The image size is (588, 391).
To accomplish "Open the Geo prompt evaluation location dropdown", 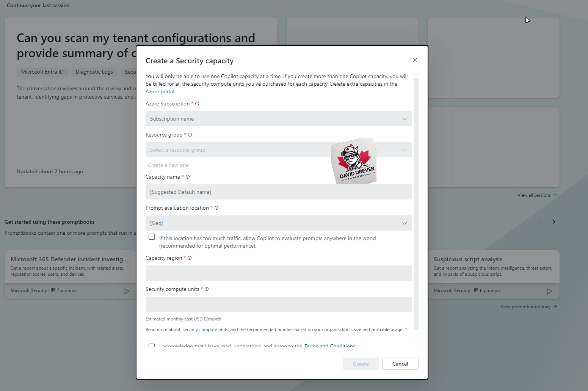I will click(x=279, y=223).
